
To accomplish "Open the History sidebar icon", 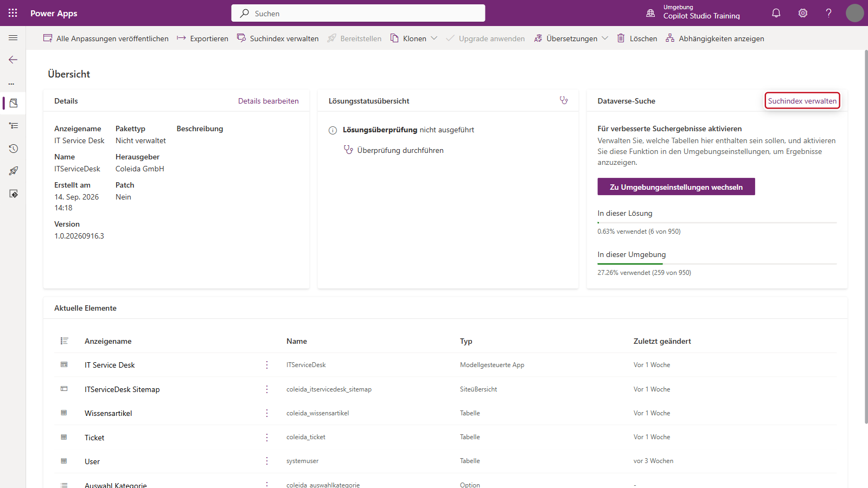I will coord(14,149).
